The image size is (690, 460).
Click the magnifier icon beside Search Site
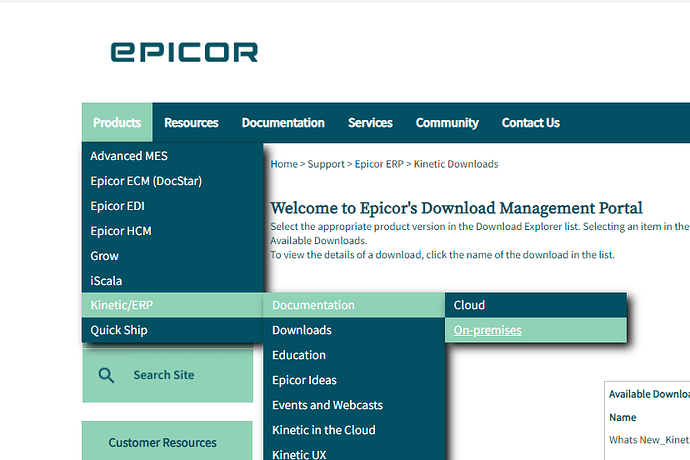point(106,375)
